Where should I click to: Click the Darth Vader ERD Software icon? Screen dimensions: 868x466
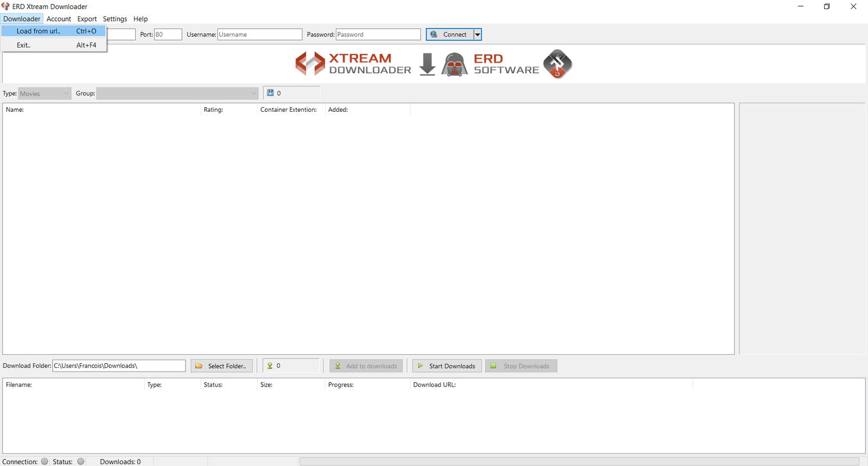(454, 64)
